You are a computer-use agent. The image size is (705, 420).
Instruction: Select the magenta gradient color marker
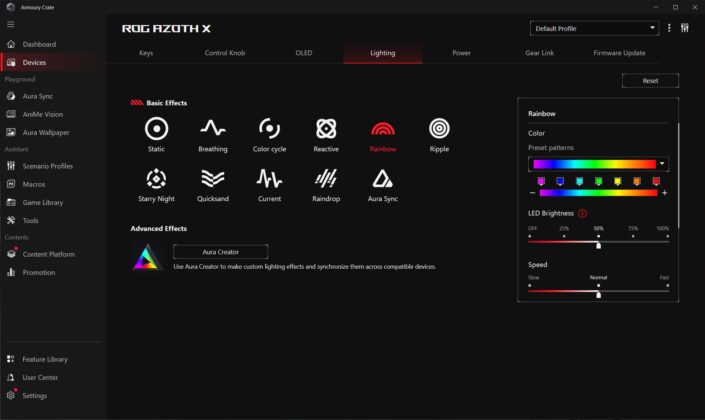(541, 181)
